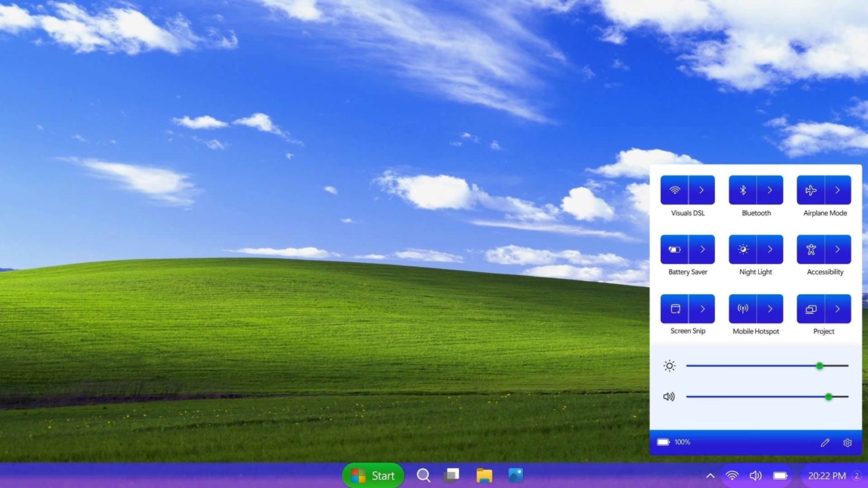The width and height of the screenshot is (868, 488).
Task: Open settings via gear icon
Action: 847,443
